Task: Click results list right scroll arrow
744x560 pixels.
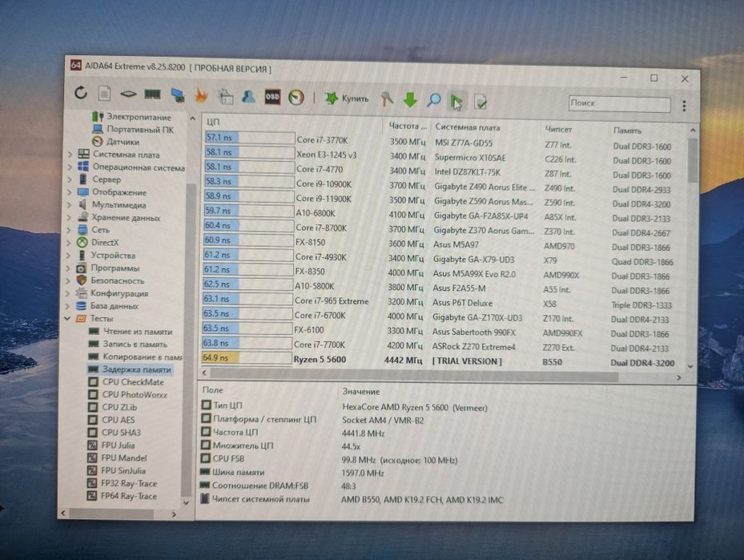Action: tap(679, 378)
